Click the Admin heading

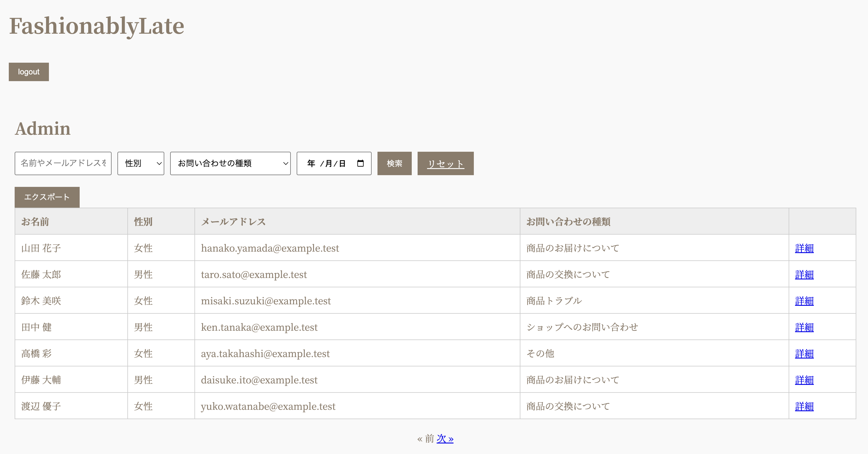[43, 128]
